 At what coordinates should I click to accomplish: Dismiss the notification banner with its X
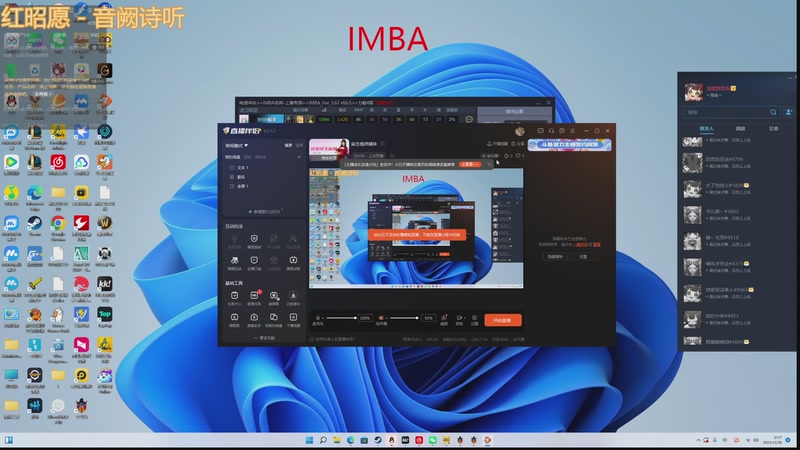pyautogui.click(x=490, y=164)
